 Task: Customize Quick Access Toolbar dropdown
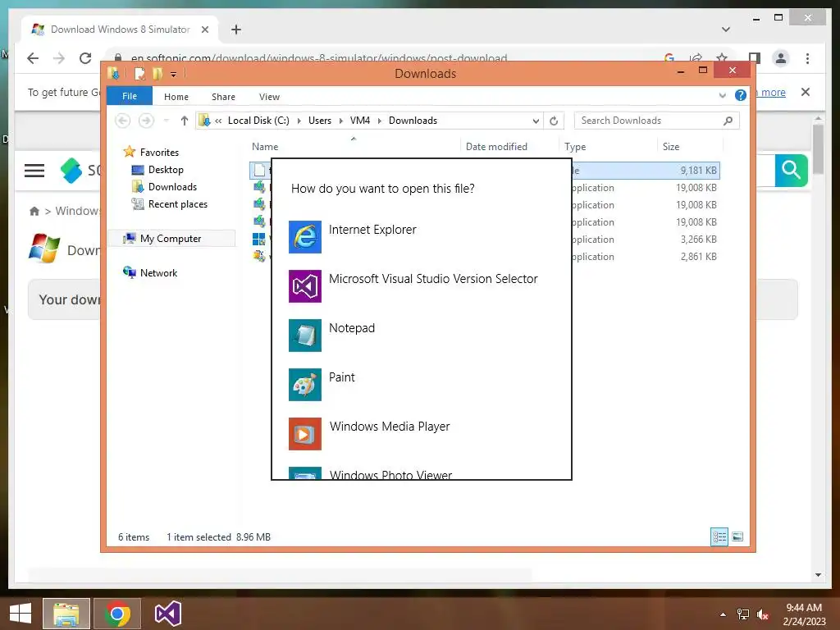[x=174, y=74]
